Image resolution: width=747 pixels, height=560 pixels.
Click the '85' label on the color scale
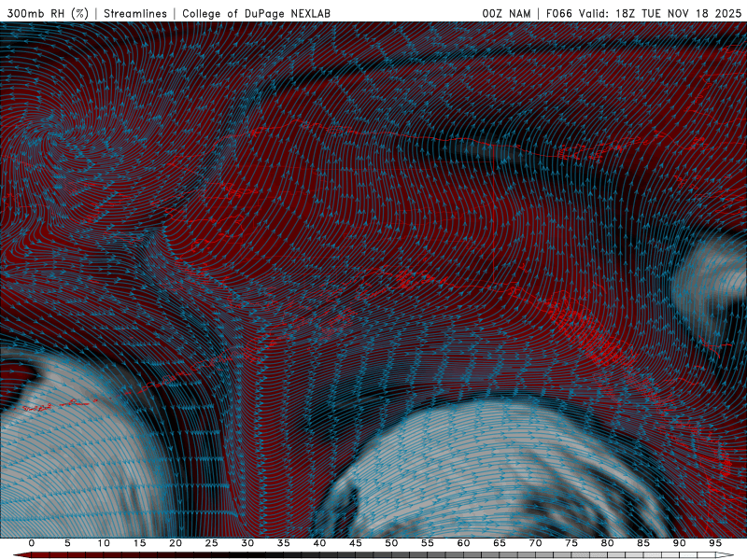[643, 543]
